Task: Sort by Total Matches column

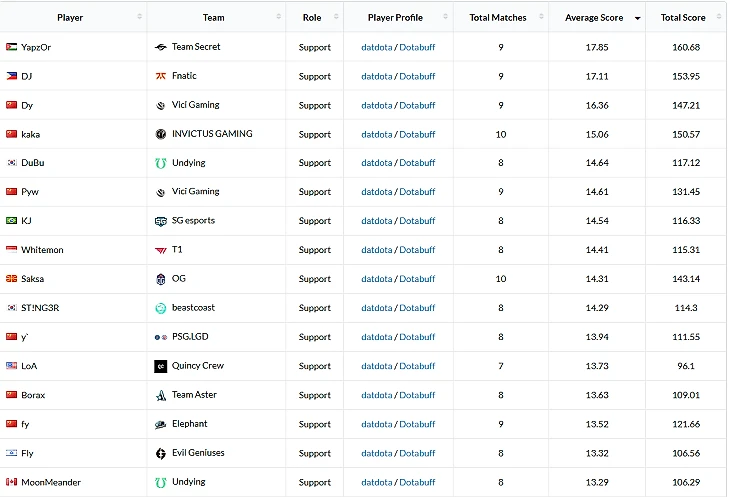Action: click(497, 17)
